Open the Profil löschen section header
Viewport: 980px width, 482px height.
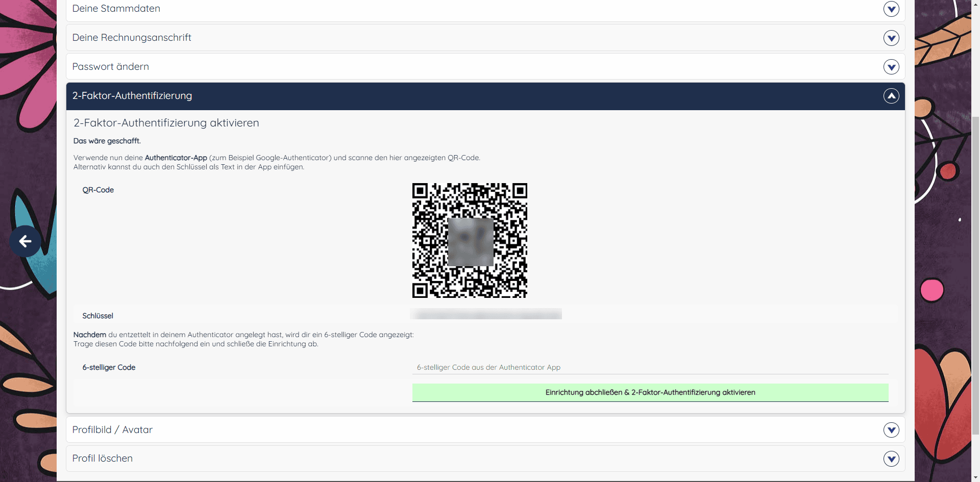[485, 459]
